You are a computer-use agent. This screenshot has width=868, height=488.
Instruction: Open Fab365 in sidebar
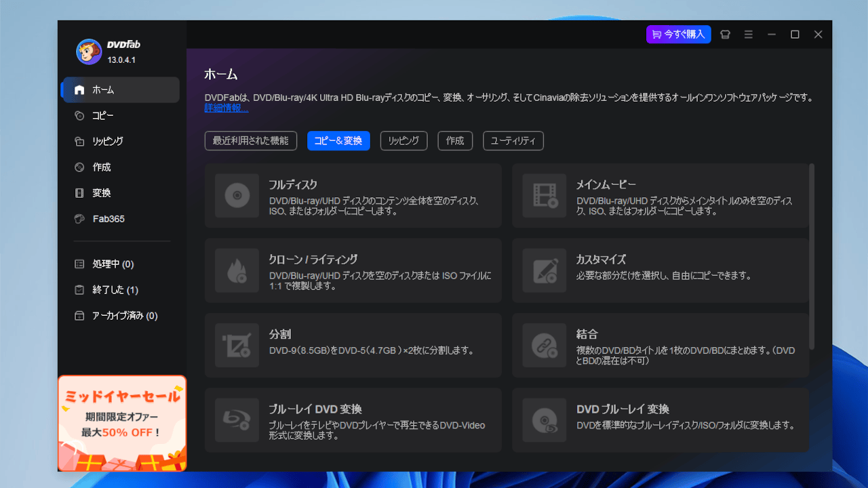[x=121, y=219]
